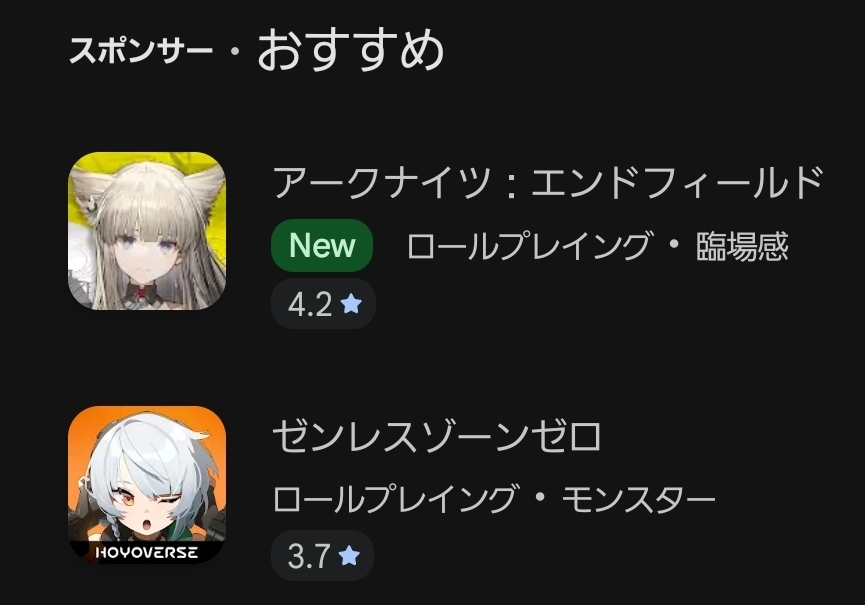Select the アークナイツ：エンドフィールド title
865x605 pixels.
pyautogui.click(x=548, y=182)
